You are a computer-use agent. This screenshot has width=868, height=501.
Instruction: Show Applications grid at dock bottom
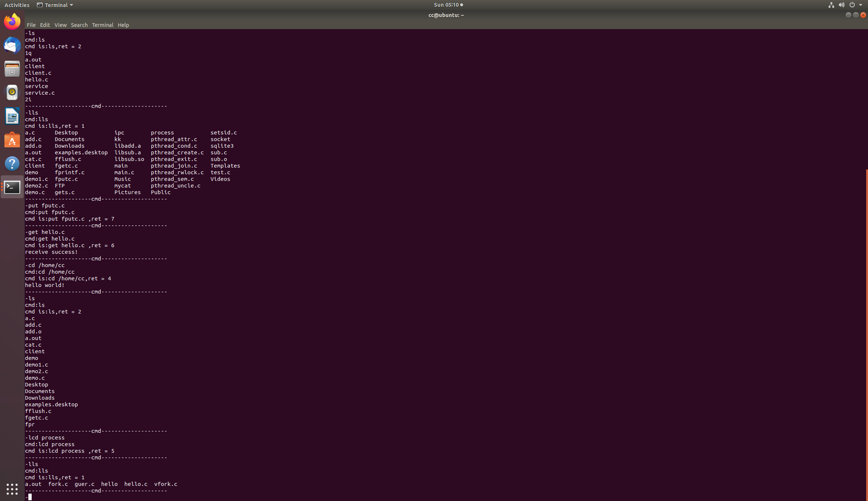[x=12, y=489]
